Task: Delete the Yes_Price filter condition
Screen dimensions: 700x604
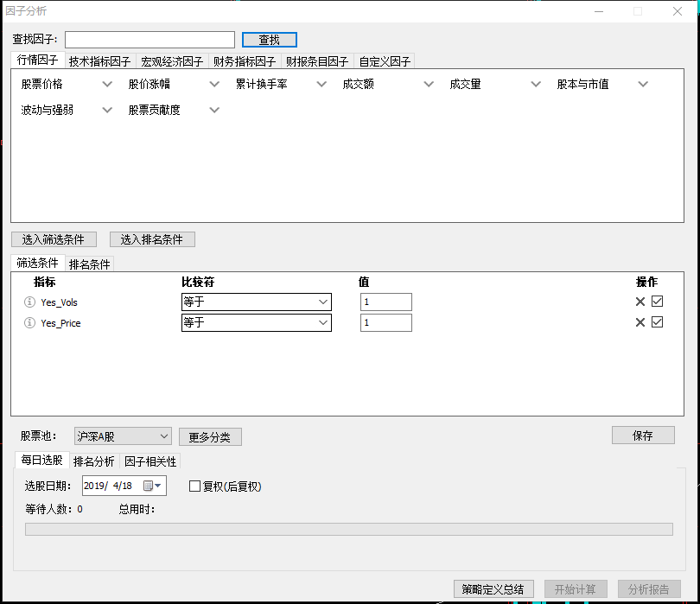Action: (x=640, y=322)
